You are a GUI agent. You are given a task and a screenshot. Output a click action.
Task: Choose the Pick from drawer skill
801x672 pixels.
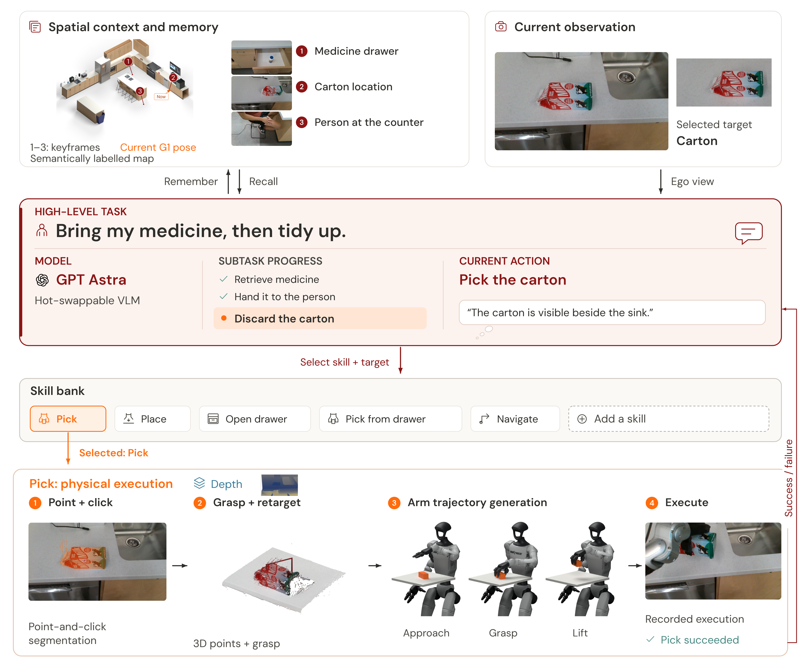pyautogui.click(x=390, y=418)
